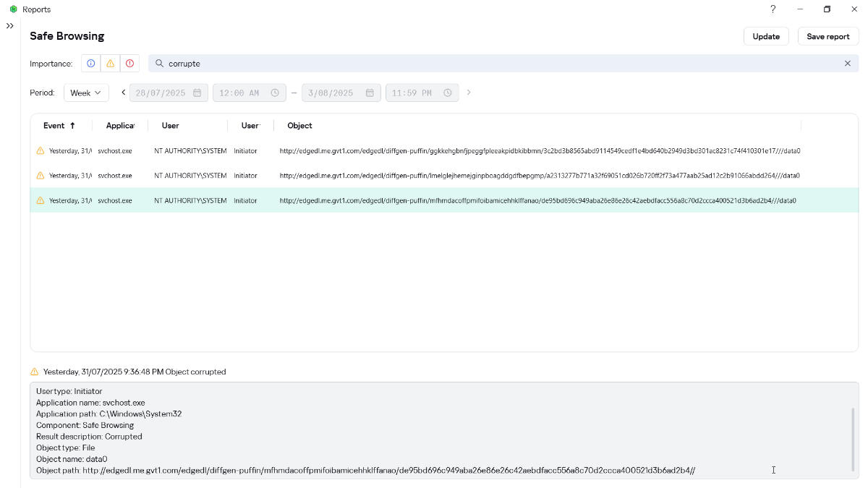Click warning icon of row with lmelglejhemejginpboagddgdfbepgmp URL

(x=41, y=176)
